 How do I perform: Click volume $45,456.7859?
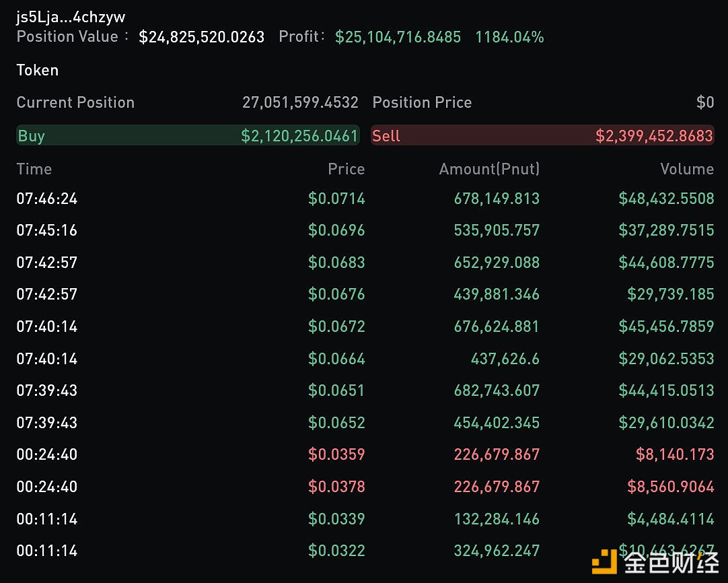click(x=666, y=327)
